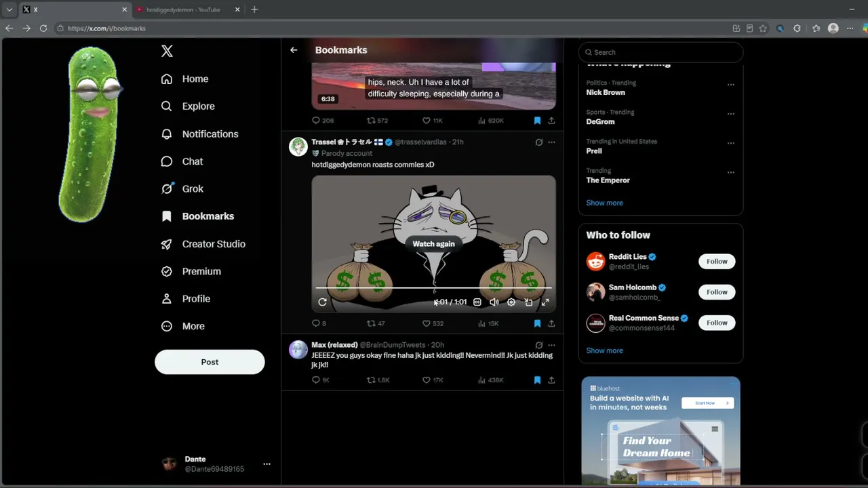Open Chat in the sidebar

click(182, 161)
